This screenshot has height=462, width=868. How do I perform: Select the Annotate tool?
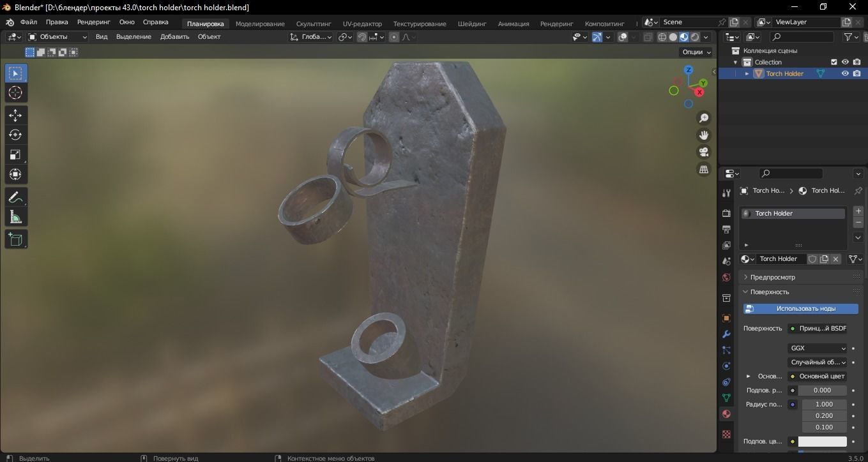pyautogui.click(x=16, y=197)
